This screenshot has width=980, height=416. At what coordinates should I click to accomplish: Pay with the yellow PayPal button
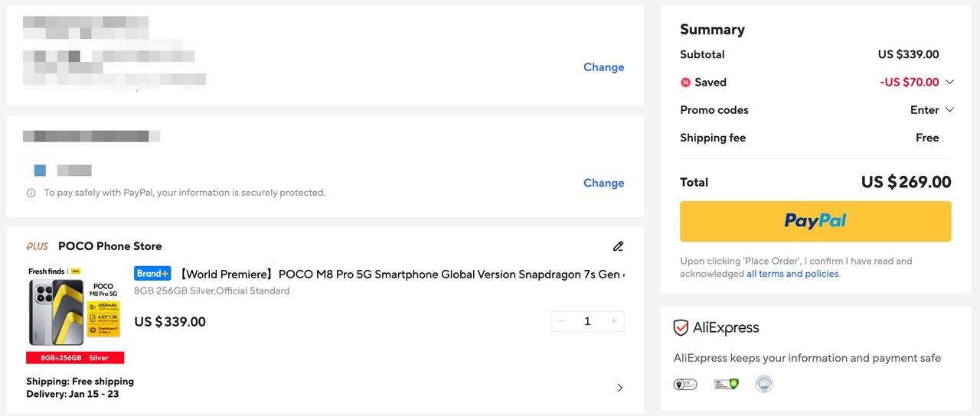pyautogui.click(x=815, y=221)
